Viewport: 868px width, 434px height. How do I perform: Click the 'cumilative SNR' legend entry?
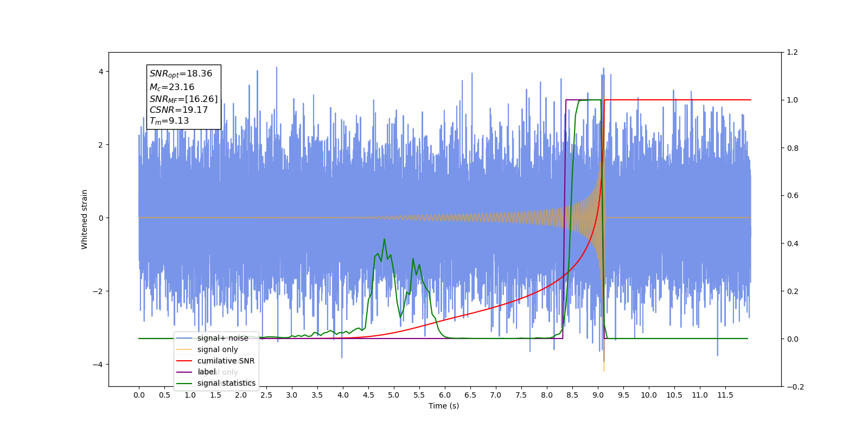(226, 361)
